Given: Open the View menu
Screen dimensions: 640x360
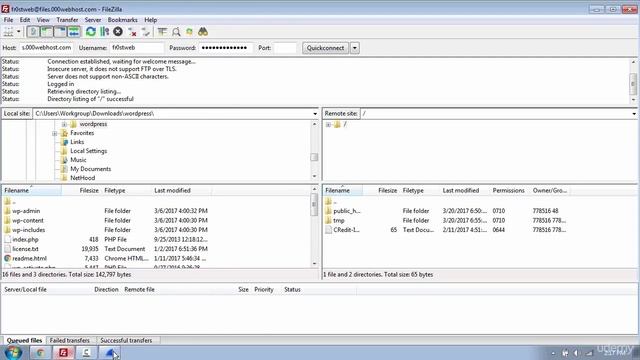Looking at the screenshot, I should pos(43,20).
